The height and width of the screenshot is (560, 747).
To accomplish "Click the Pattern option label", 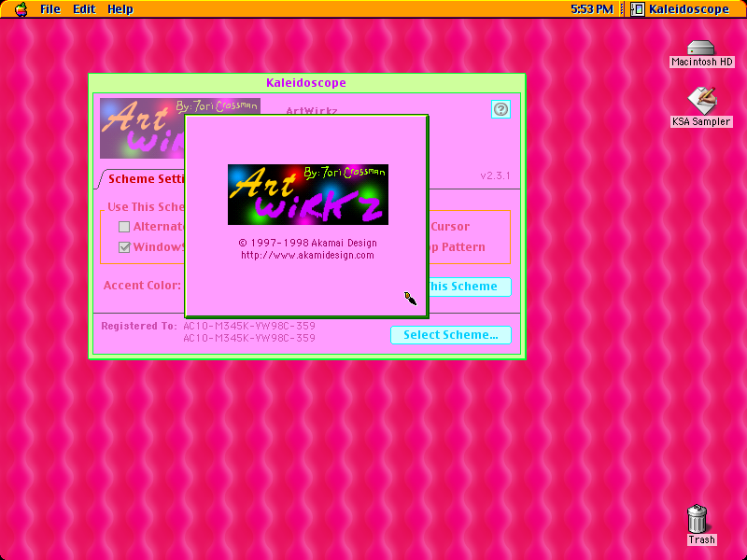I will point(462,247).
